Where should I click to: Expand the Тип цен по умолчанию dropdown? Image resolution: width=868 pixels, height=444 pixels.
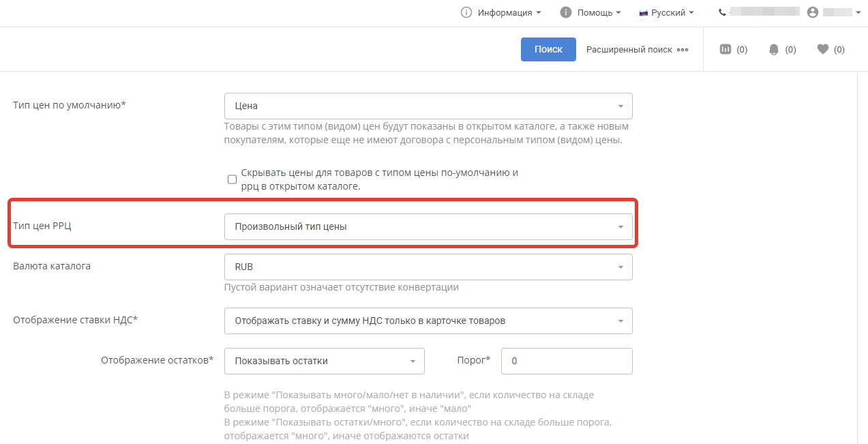tap(428, 106)
